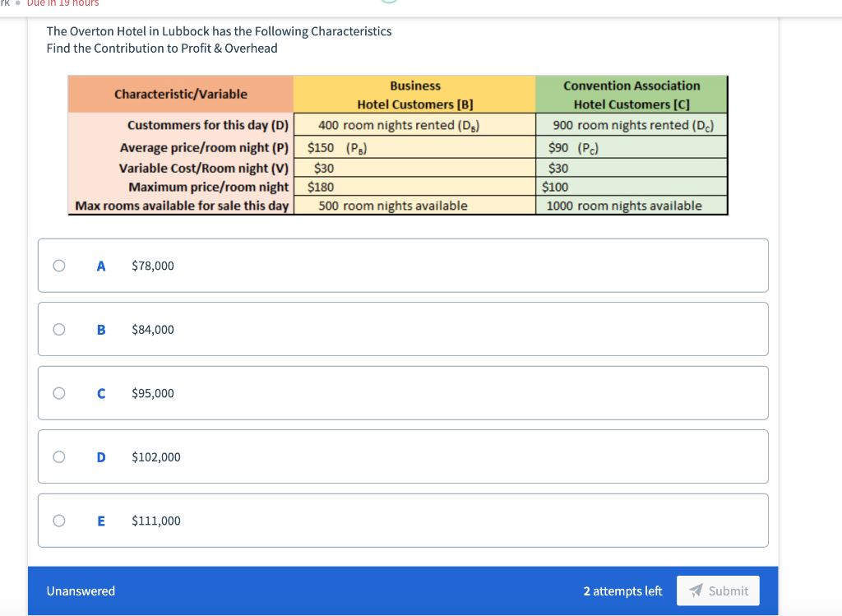Image resolution: width=842 pixels, height=616 pixels.
Task: Click the $95,000 answer text
Action: 153,393
